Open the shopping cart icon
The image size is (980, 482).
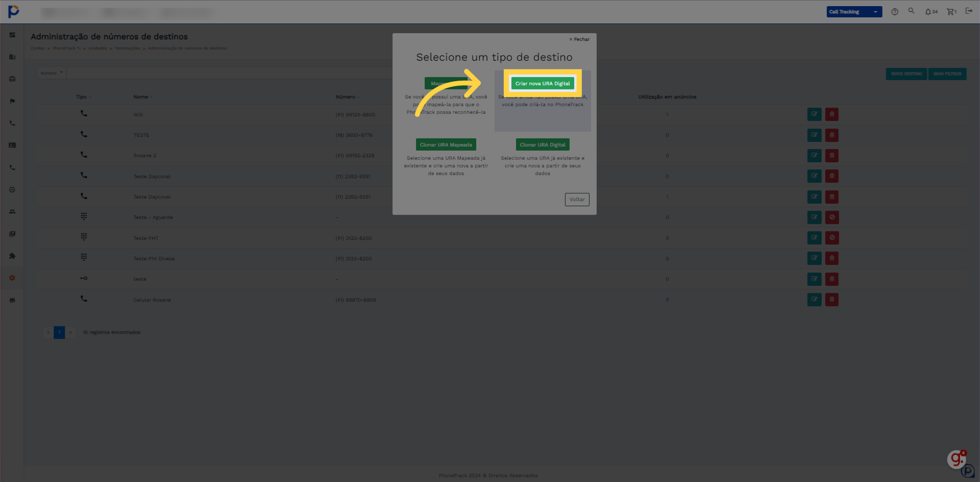(951, 12)
